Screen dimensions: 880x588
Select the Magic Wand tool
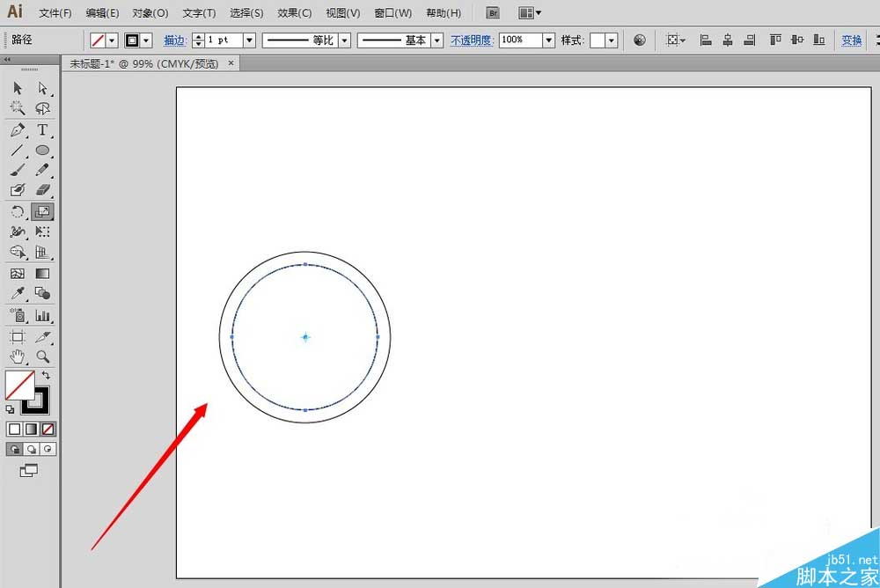click(x=18, y=107)
